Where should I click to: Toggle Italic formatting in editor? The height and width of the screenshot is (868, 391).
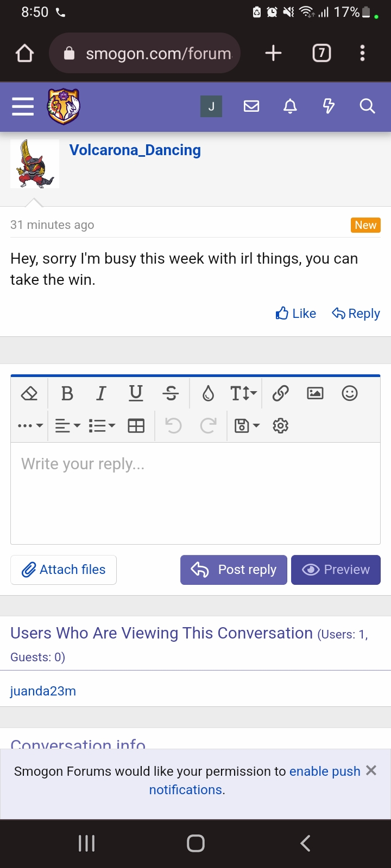(101, 393)
